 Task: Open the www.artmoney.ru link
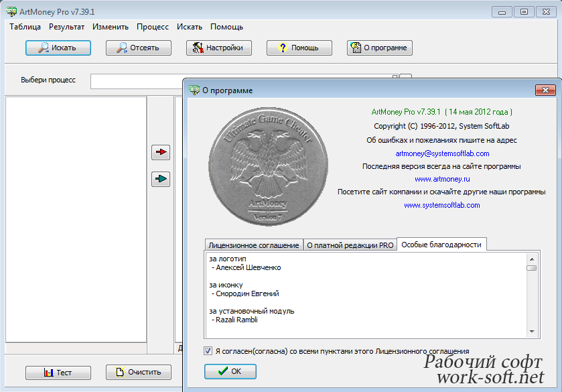coord(442,179)
